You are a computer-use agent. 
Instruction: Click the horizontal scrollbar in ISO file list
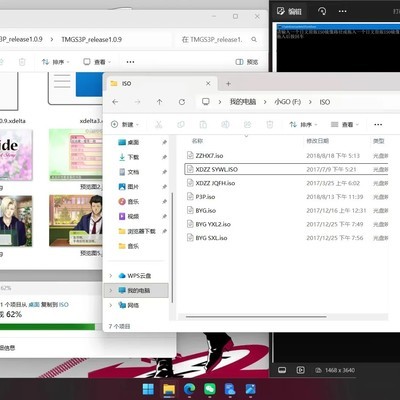click(256, 317)
